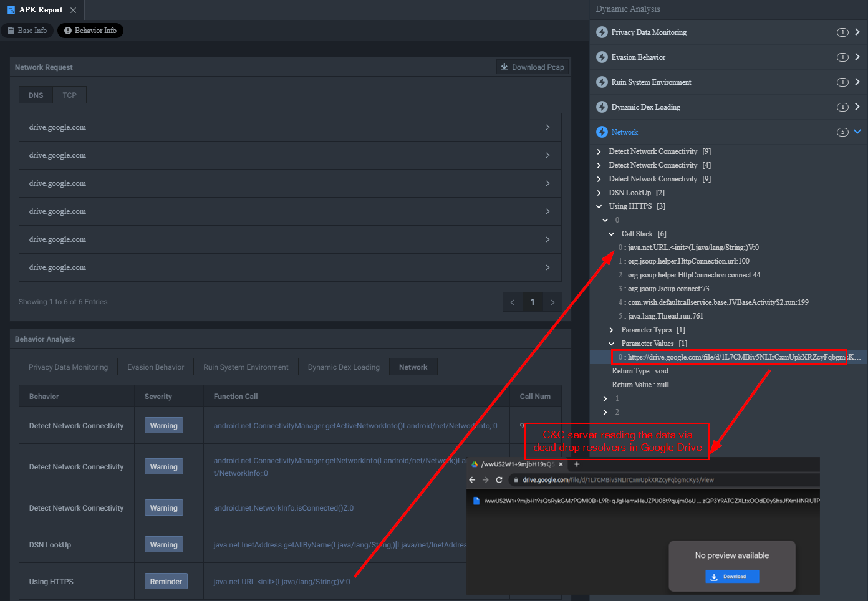The width and height of the screenshot is (868, 601).
Task: Click the isConnected function call link
Action: (284, 508)
